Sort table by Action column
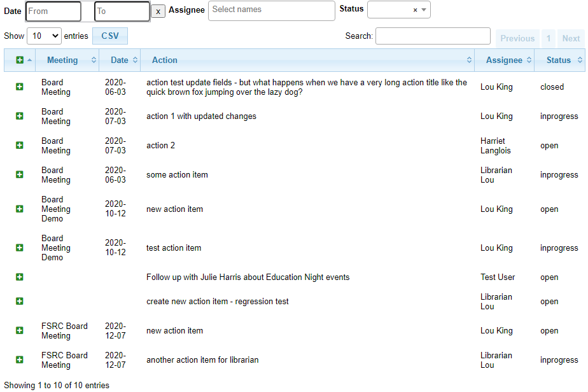 pyautogui.click(x=307, y=60)
